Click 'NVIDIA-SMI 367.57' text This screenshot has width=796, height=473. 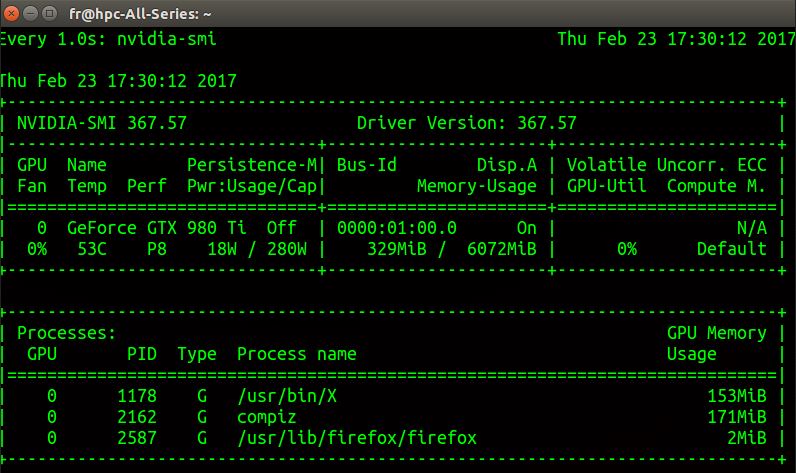pyautogui.click(x=102, y=123)
